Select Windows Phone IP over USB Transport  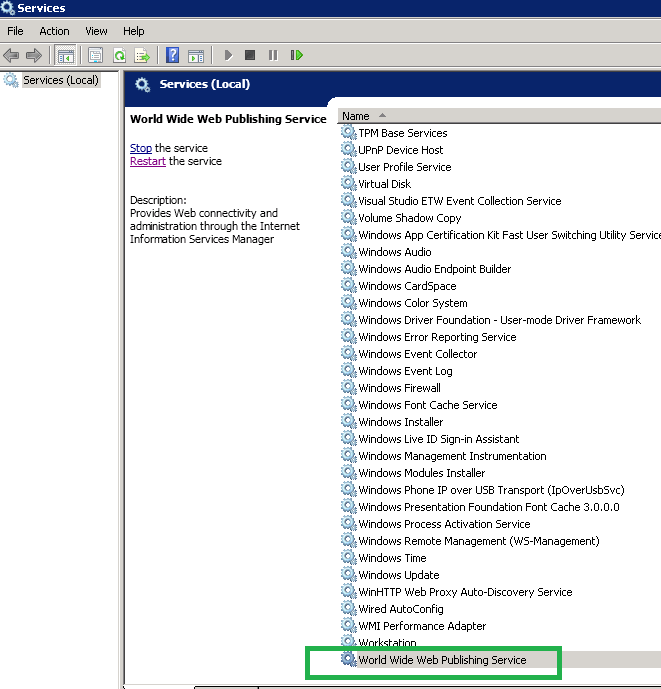(491, 490)
